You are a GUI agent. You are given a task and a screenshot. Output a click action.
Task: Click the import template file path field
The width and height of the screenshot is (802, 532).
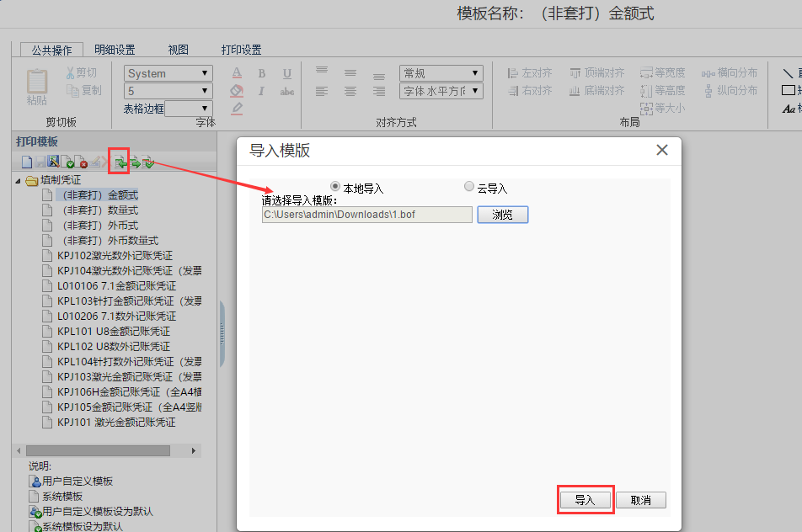pos(366,215)
